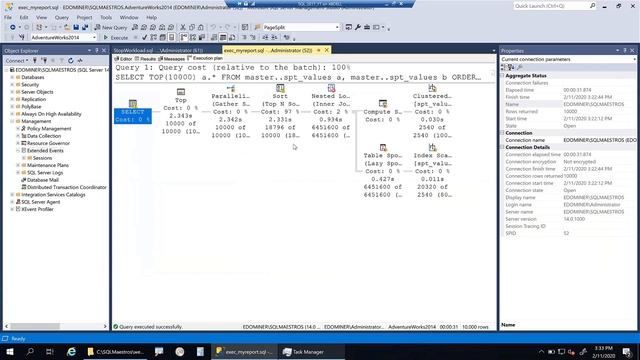
Task: Select the Table Spool Lazy Spool operator
Action: click(x=383, y=171)
